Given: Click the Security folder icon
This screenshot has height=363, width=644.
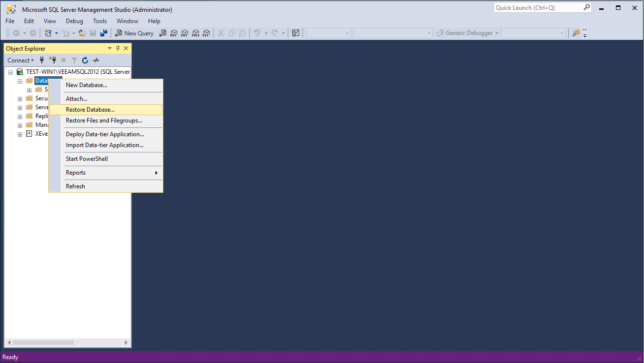Looking at the screenshot, I should coord(30,98).
